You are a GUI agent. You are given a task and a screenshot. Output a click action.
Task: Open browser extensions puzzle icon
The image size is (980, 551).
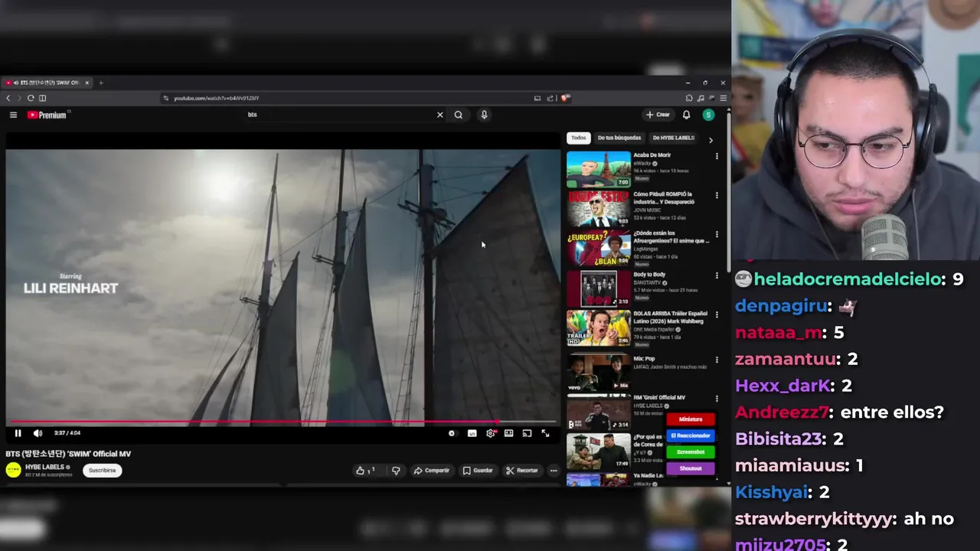pos(689,98)
